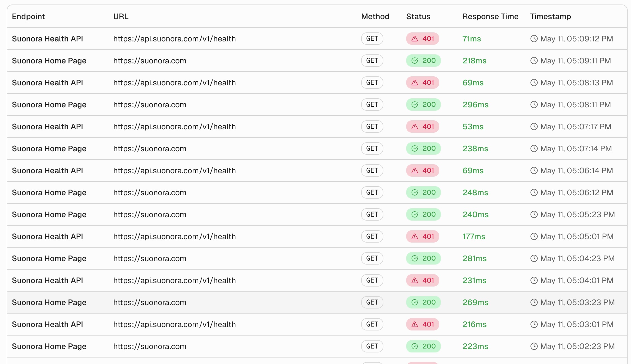Click clock icon beside 05:08:13 PM timestamp
631x364 pixels.
[x=534, y=83]
